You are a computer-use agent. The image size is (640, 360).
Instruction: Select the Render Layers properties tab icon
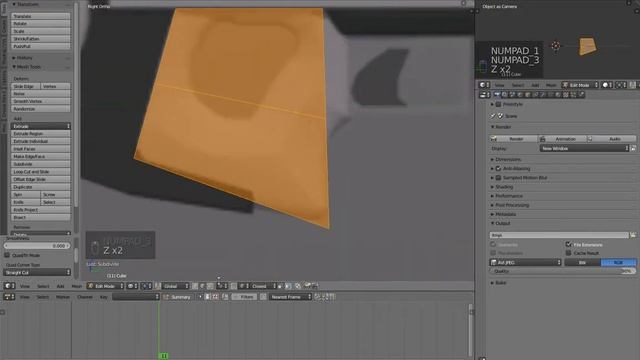[x=504, y=95]
